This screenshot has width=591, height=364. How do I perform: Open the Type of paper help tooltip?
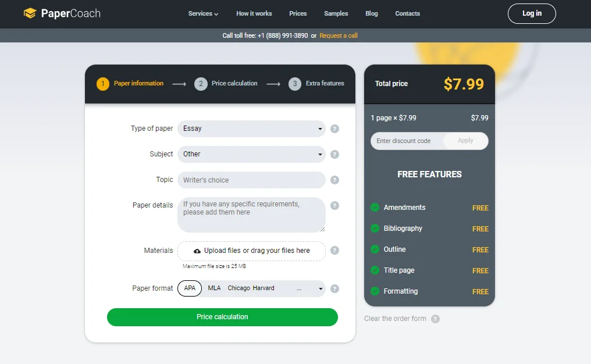click(x=334, y=129)
